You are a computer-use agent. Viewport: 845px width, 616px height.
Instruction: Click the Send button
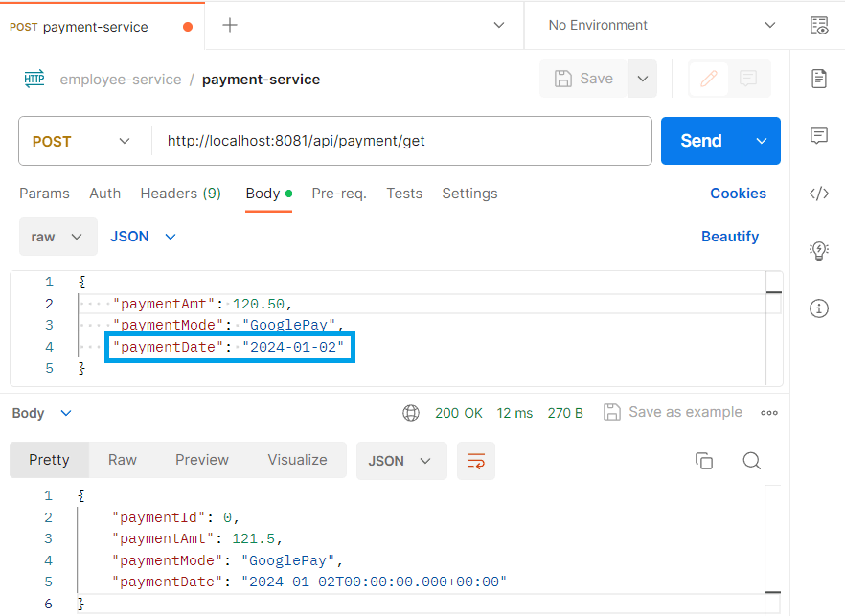click(x=701, y=141)
